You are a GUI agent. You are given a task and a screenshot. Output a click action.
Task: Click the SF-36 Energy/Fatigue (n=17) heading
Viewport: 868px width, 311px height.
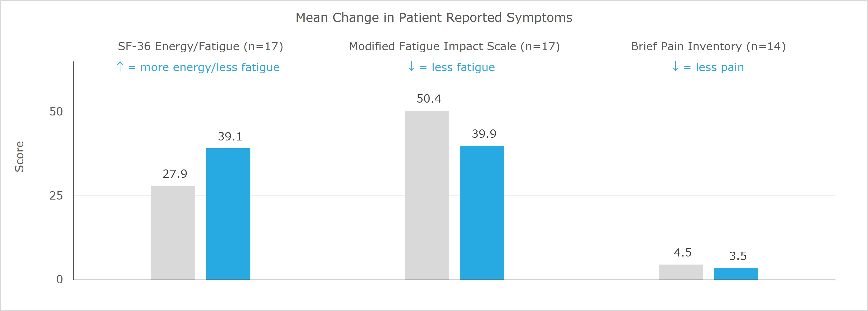tap(201, 46)
